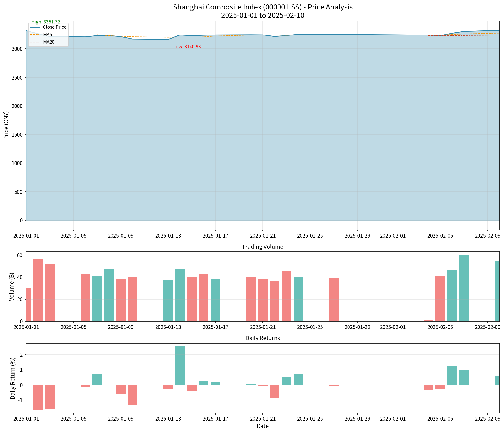The width and height of the screenshot is (504, 433).
Task: Click the lowest red return bar in early January
Action: 38,397
